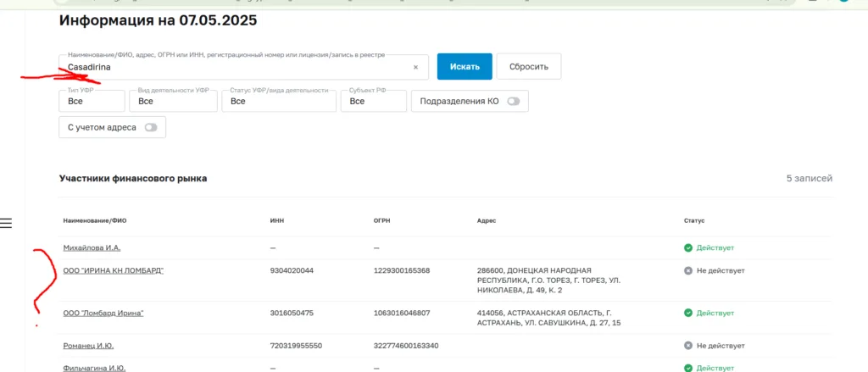Open the Статус УФР/вида деятельности dropdown
This screenshot has width=868, height=372.
click(x=278, y=101)
